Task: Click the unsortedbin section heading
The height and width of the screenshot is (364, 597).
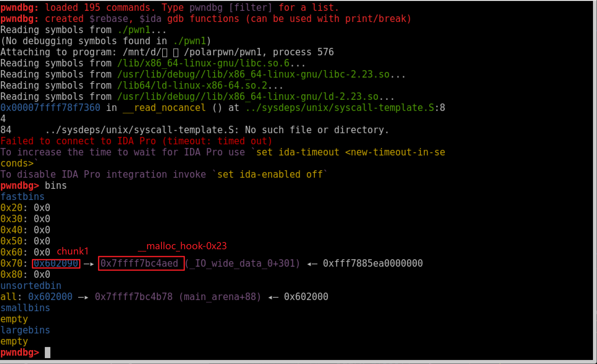Action: click(x=31, y=286)
